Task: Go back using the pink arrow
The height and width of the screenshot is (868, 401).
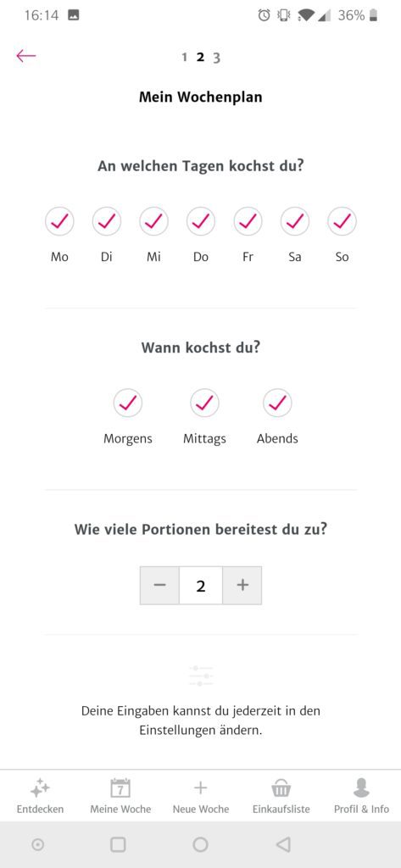Action: coord(26,56)
